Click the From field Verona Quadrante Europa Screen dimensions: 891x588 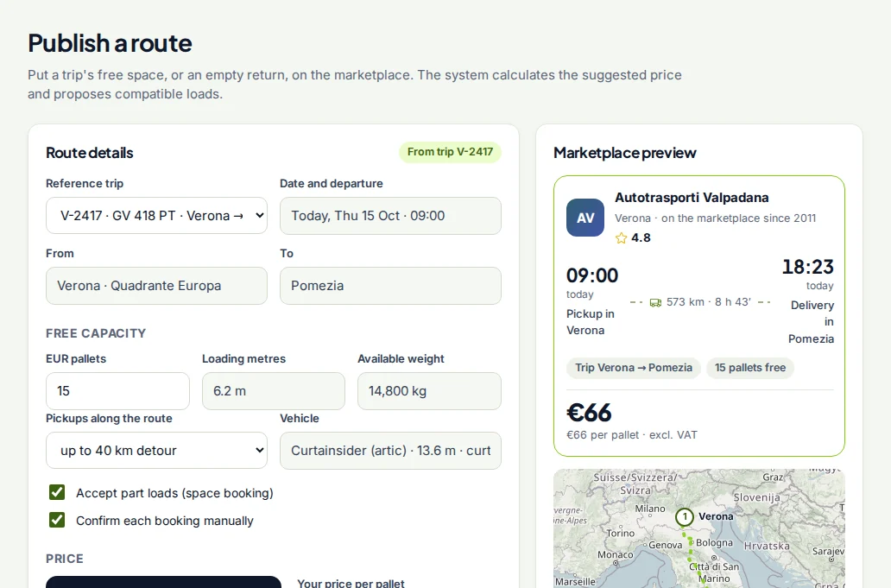tap(156, 286)
